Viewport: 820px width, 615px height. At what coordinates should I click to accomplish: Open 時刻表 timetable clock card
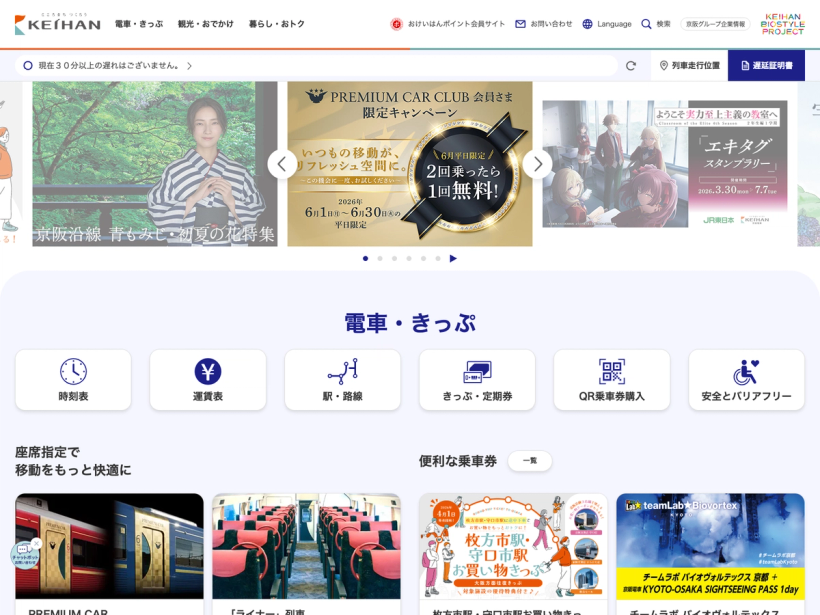[x=73, y=380]
